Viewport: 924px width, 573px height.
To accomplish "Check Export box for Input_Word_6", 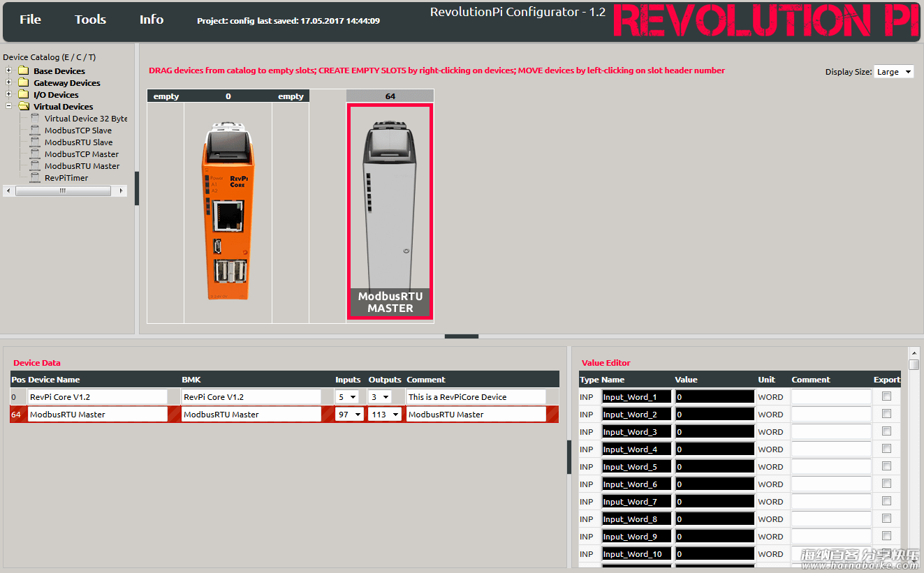I will [x=886, y=483].
